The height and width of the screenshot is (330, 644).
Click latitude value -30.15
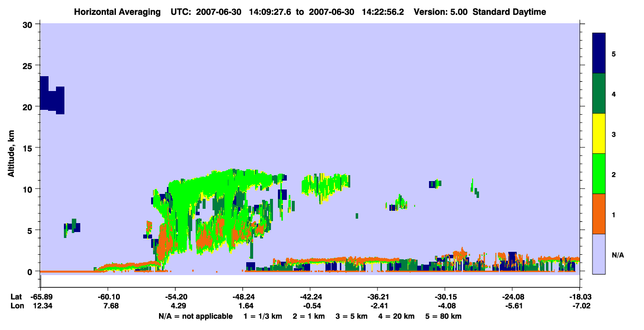click(445, 297)
